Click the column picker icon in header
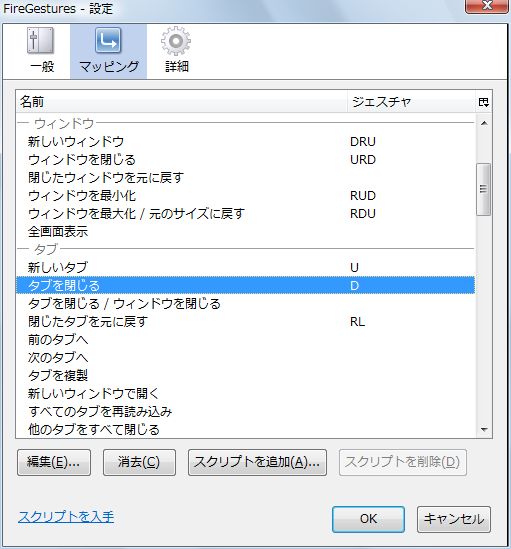This screenshot has height=549, width=511. point(484,102)
